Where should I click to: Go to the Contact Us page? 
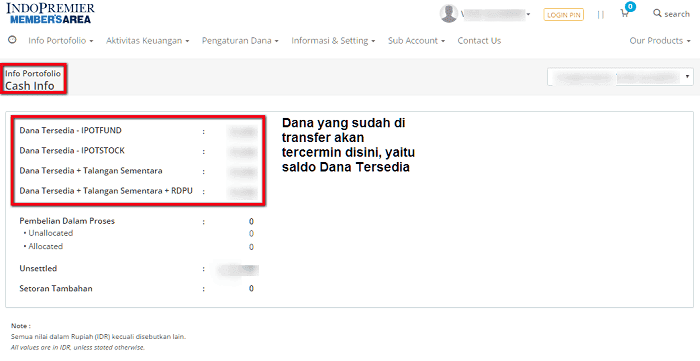click(479, 41)
